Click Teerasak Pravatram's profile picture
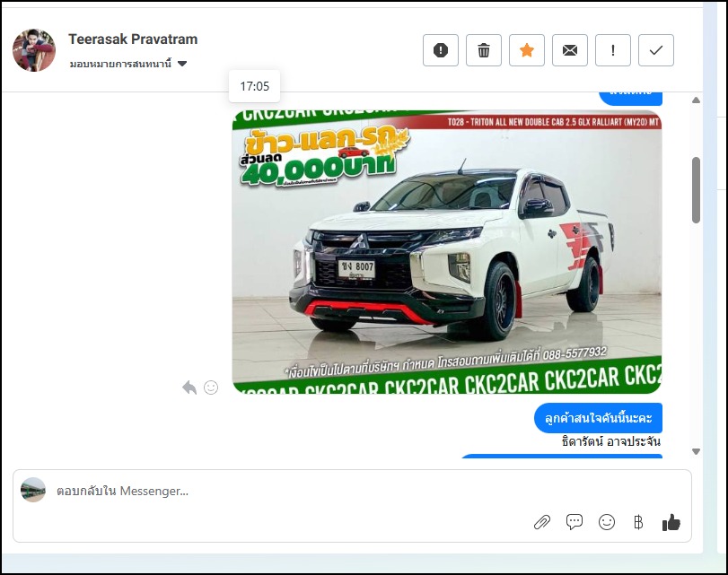Screen dimensions: 728x575 [34, 49]
